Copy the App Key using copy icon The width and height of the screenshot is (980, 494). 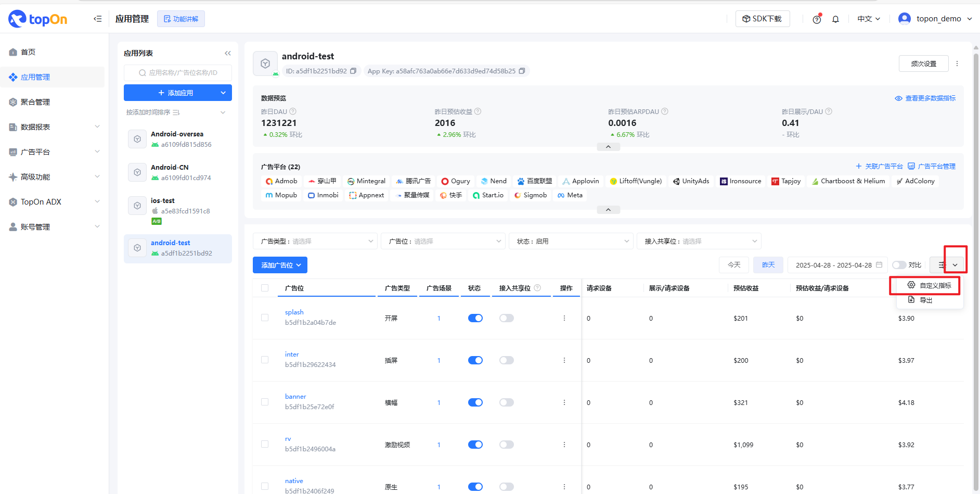(522, 71)
